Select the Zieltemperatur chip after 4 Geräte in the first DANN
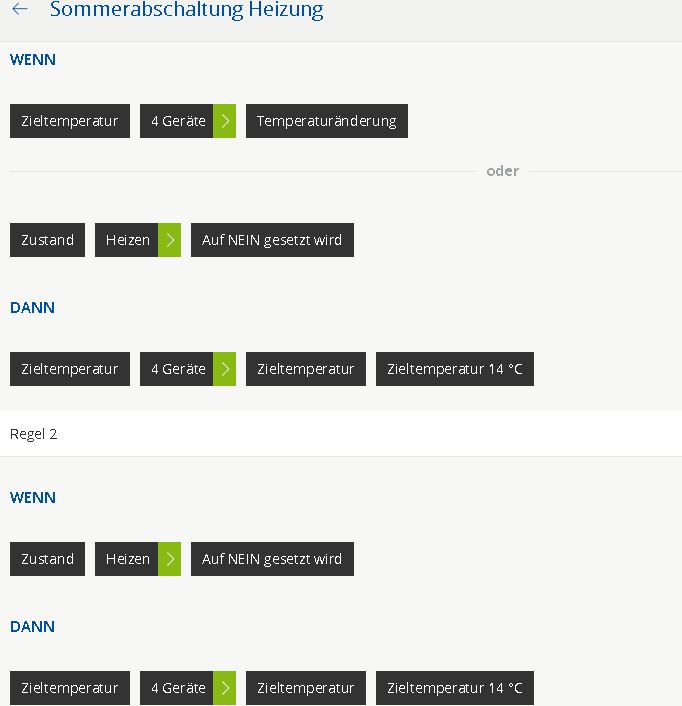Screen dimensions: 682x706 (x=306, y=369)
